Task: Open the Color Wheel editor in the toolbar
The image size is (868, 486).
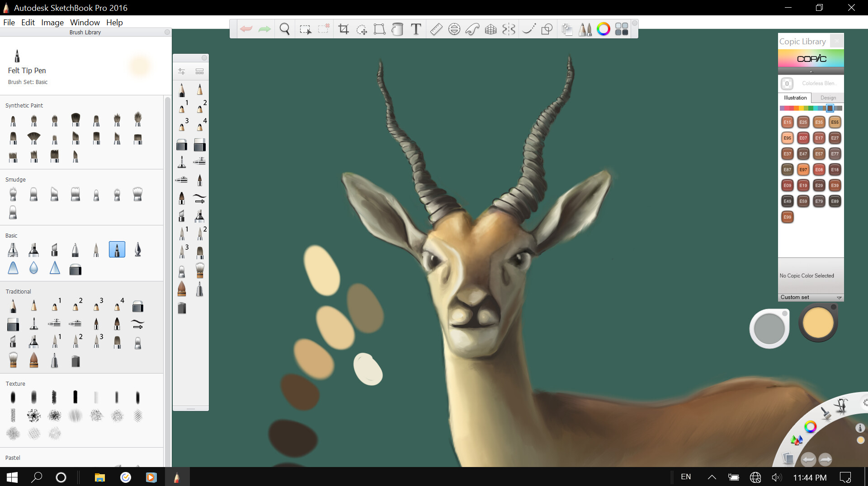Action: click(604, 29)
